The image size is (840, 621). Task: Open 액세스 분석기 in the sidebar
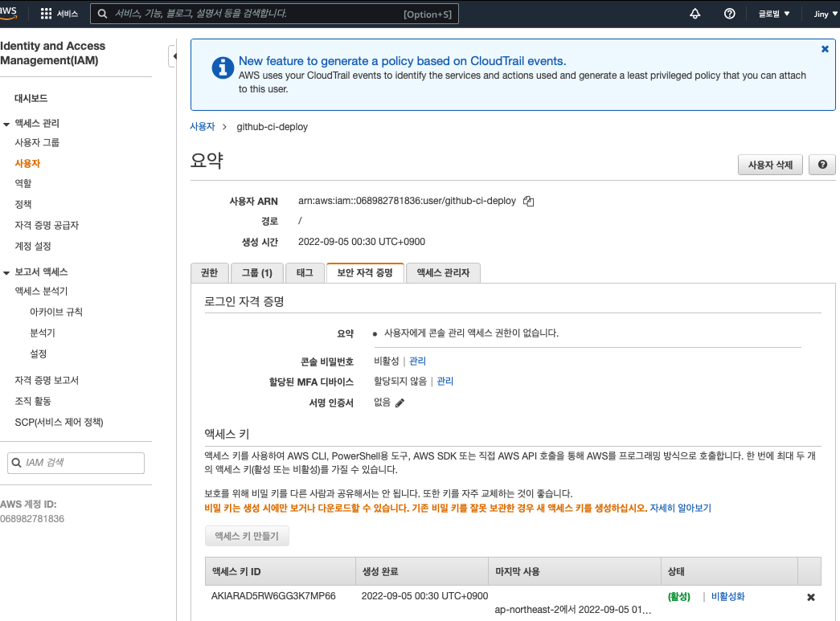coord(41,291)
